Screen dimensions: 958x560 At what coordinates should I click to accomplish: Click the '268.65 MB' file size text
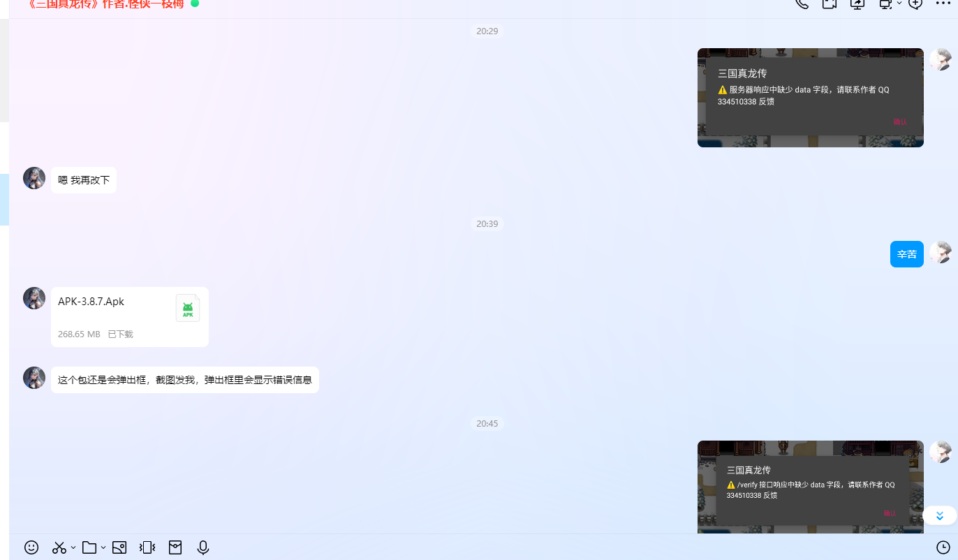[x=79, y=334]
